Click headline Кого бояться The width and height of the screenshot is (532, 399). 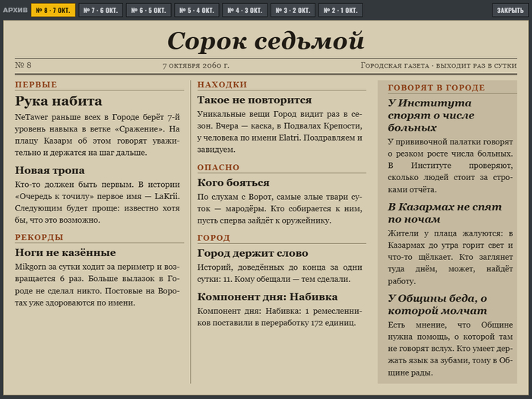[233, 182]
